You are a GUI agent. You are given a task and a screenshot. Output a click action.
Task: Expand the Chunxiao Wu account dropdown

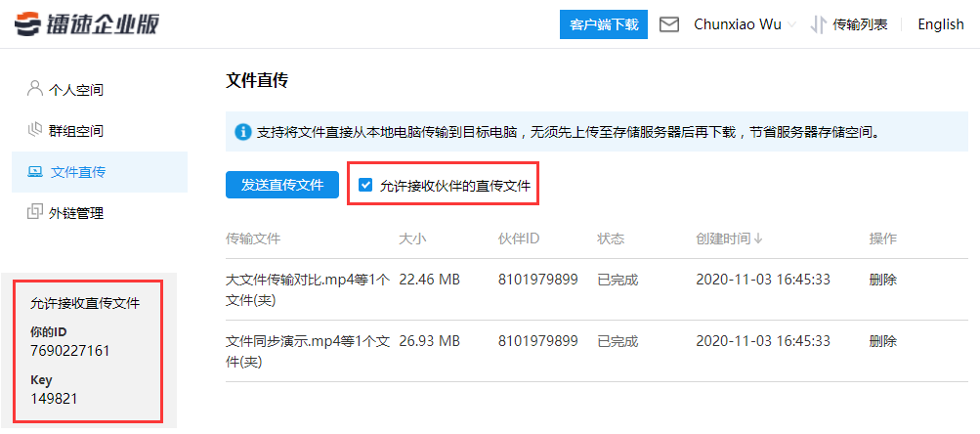pos(791,25)
